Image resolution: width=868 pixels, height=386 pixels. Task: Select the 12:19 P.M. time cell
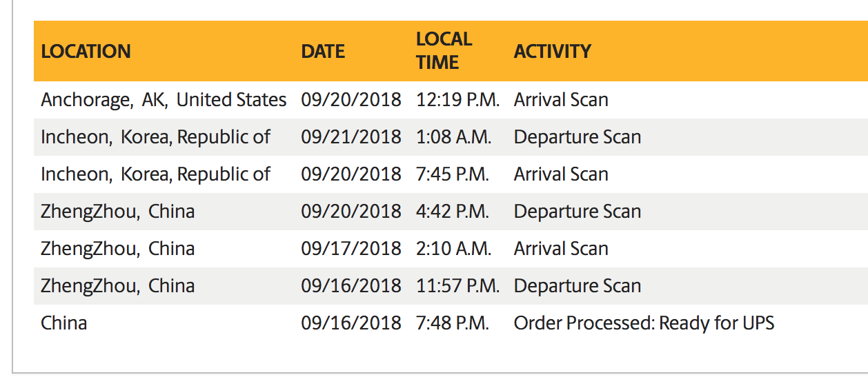(457, 100)
